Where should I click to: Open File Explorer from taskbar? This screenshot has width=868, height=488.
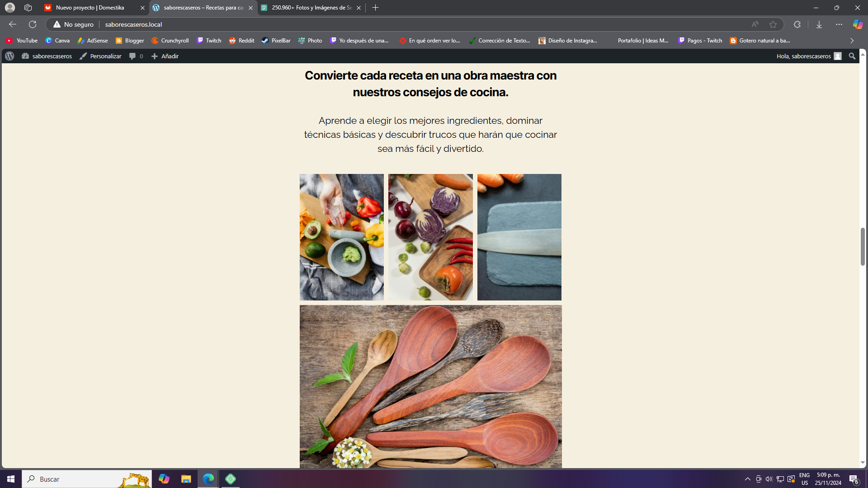186,479
